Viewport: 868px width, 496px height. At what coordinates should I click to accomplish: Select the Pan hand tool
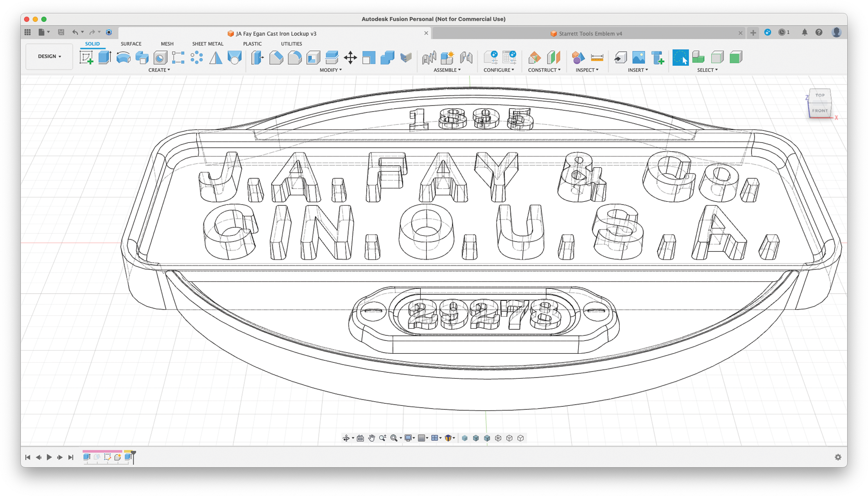(372, 438)
